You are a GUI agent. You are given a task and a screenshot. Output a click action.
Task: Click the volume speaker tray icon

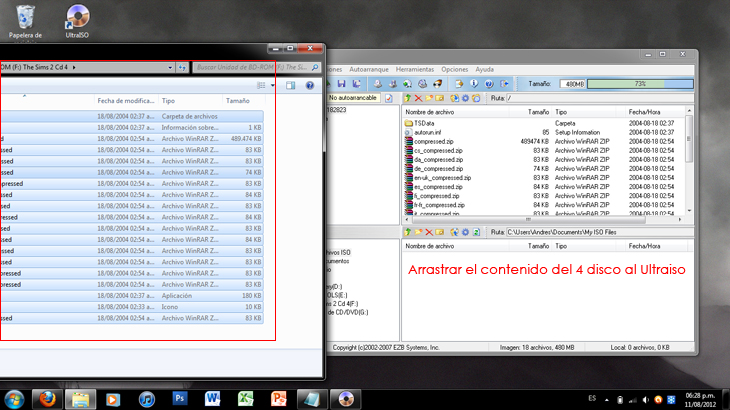point(645,400)
